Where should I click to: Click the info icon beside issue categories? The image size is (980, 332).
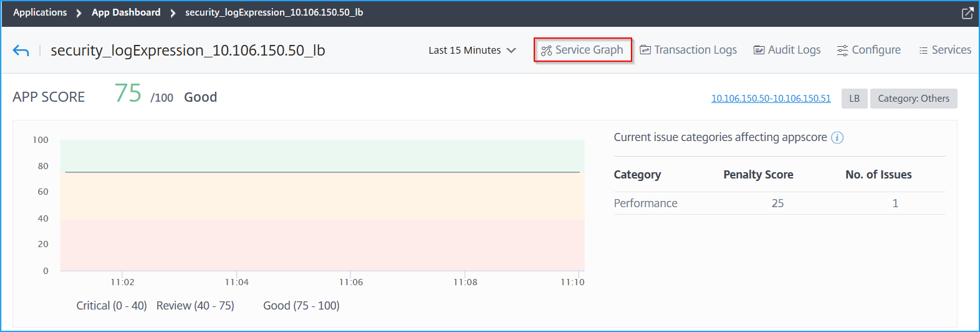[x=837, y=138]
